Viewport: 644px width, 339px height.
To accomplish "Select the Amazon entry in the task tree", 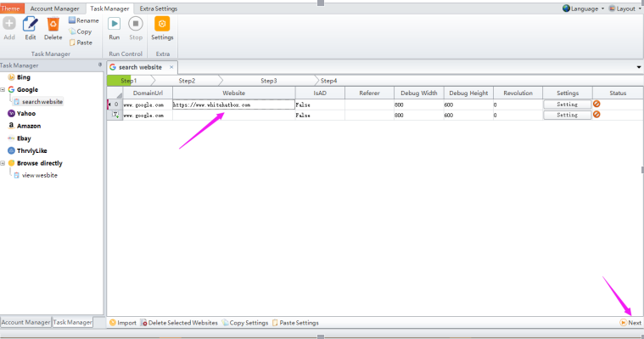I will pos(25,126).
